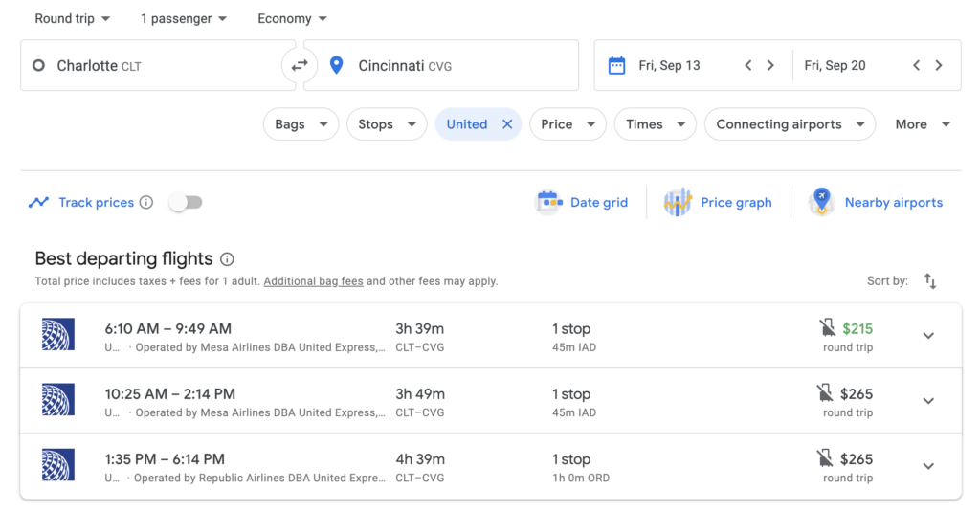Screen dimensions: 980x512
Task: Open the 1 passenger dropdown
Action: pyautogui.click(x=184, y=19)
